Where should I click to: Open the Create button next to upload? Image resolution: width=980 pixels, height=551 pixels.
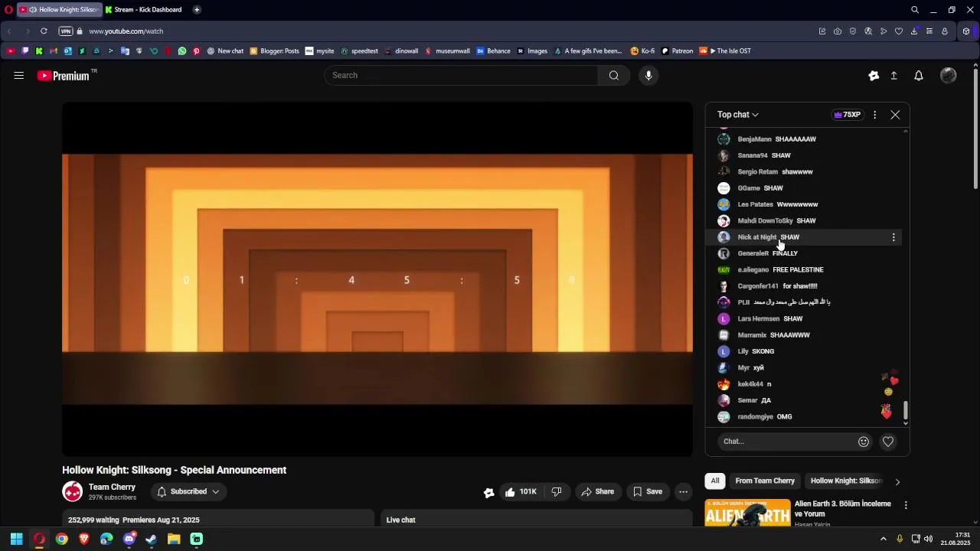pos(874,75)
